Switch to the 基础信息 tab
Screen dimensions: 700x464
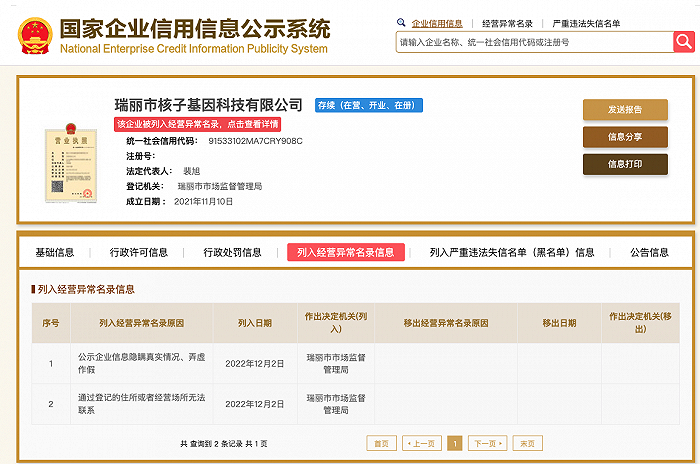pos(54,253)
